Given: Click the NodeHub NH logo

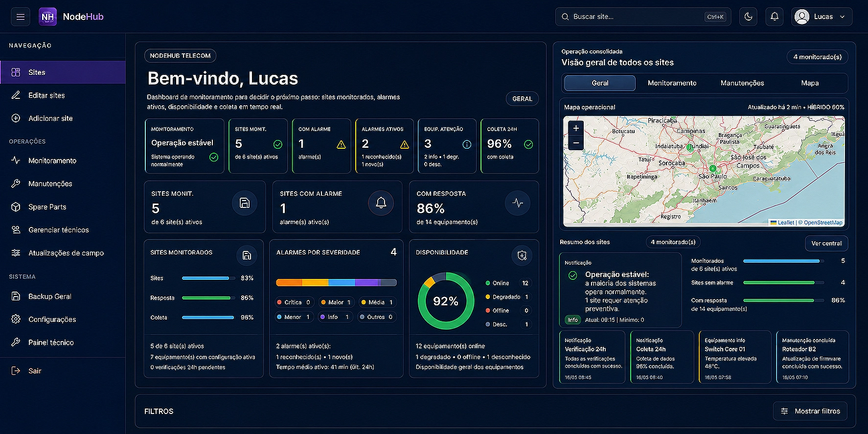Looking at the screenshot, I should (47, 17).
